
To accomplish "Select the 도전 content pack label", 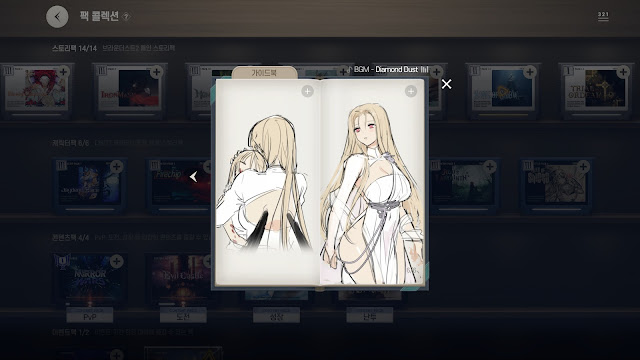I will pyautogui.click(x=183, y=316).
